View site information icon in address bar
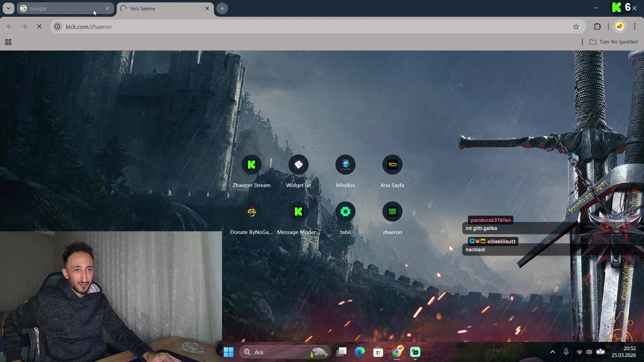The height and width of the screenshot is (362, 644). 57,27
